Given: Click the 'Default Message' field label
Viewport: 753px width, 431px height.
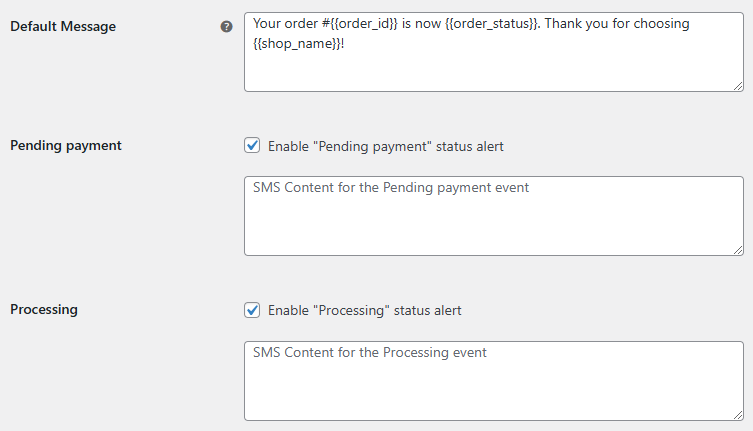Looking at the screenshot, I should coord(63,26).
